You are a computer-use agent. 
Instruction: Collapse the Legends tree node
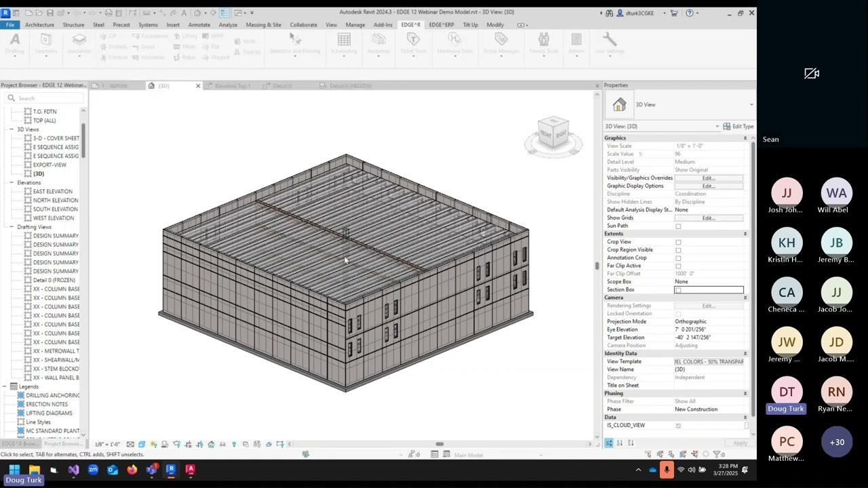(5, 387)
